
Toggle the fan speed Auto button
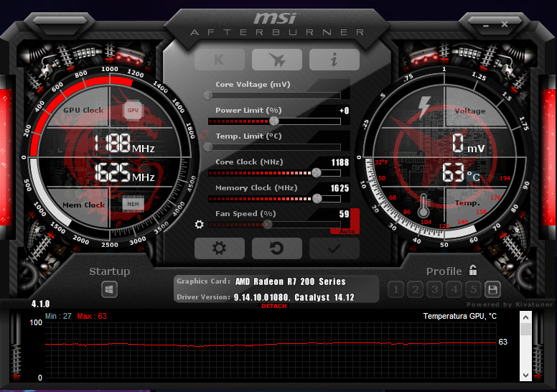pos(347,231)
